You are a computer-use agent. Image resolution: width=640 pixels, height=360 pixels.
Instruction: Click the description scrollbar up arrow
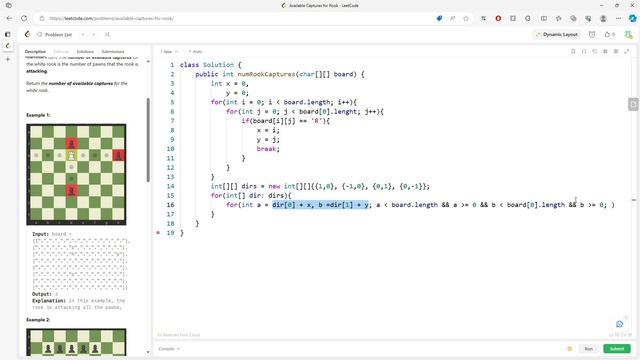pyautogui.click(x=148, y=61)
